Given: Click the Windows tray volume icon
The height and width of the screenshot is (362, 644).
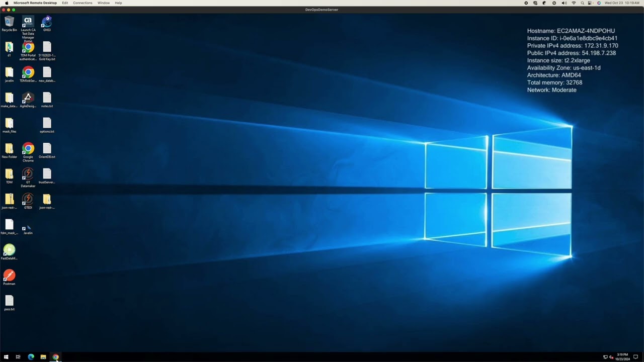Looking at the screenshot, I should [611, 357].
